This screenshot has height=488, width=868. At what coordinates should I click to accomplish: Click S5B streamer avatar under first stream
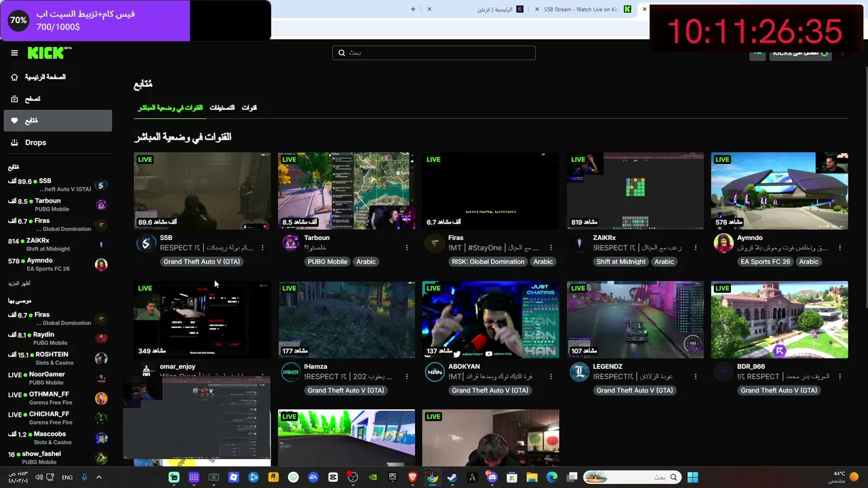point(146,243)
